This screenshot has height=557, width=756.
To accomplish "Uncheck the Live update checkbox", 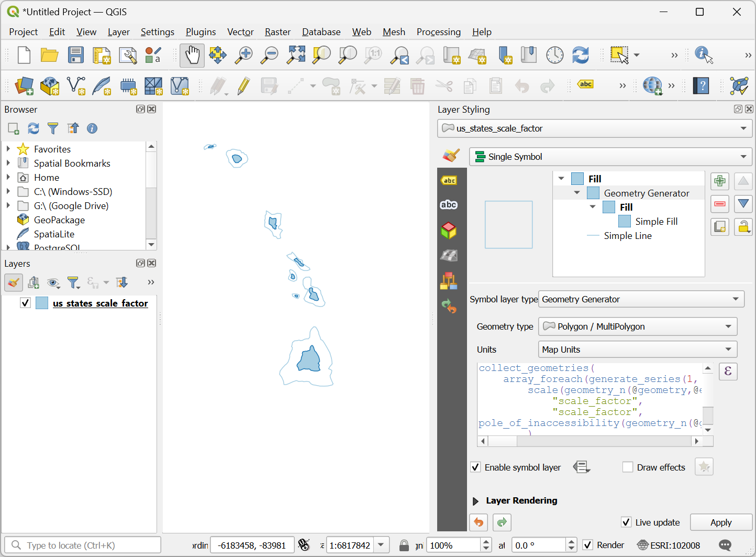I will click(x=626, y=522).
